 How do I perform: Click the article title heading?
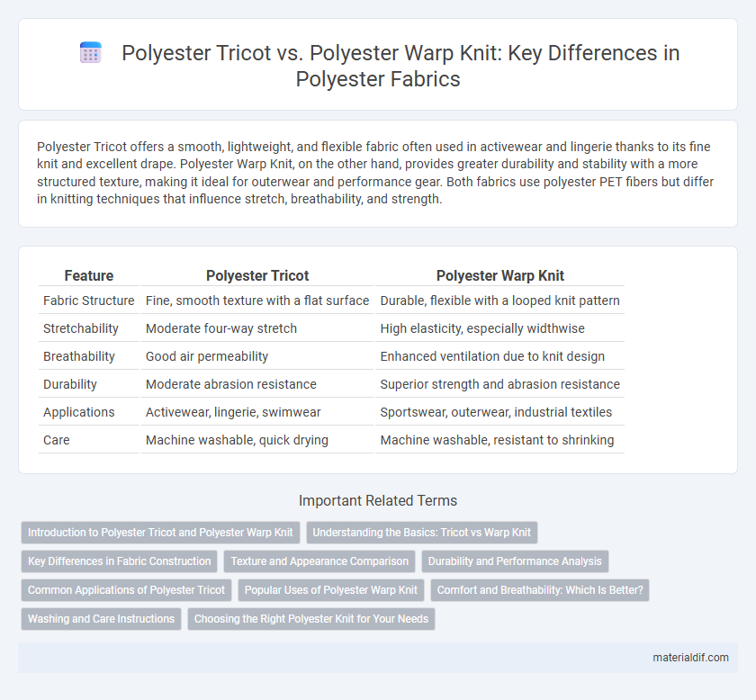tap(400, 66)
